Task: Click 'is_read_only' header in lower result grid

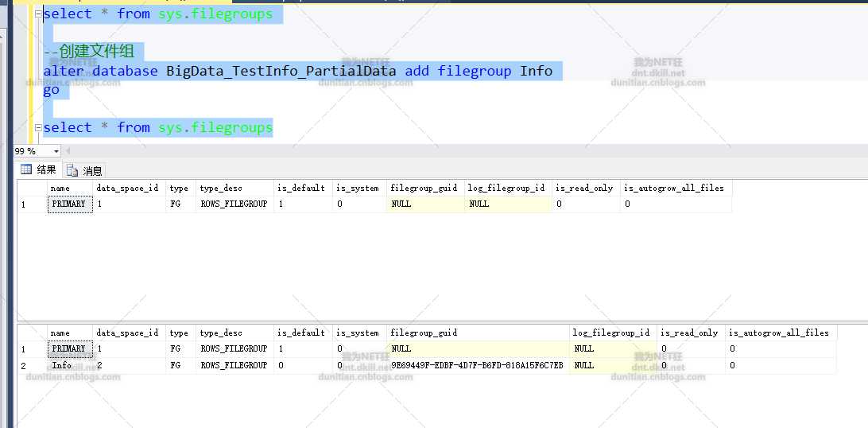Action: point(691,333)
